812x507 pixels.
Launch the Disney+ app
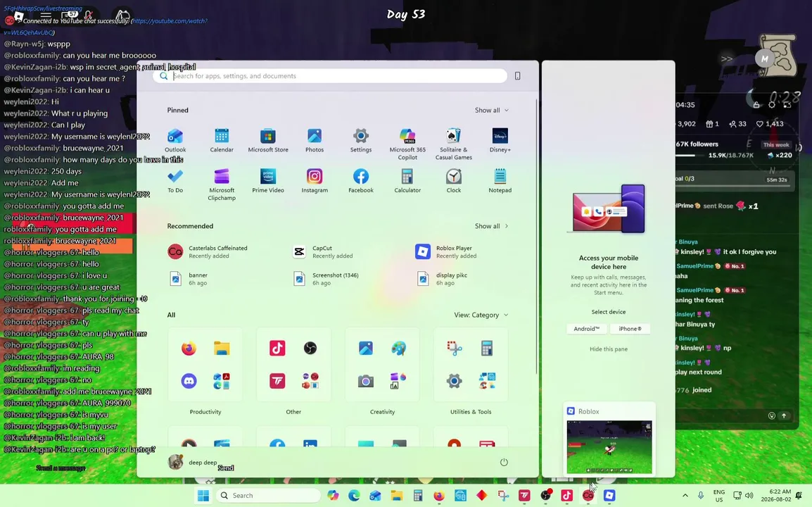click(x=500, y=141)
